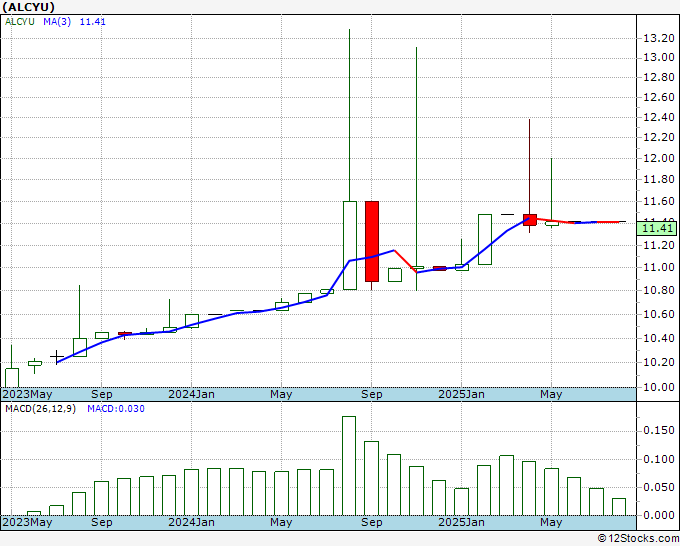
Task: Click 2024Jan on the price chart date axis
Action: point(191,394)
